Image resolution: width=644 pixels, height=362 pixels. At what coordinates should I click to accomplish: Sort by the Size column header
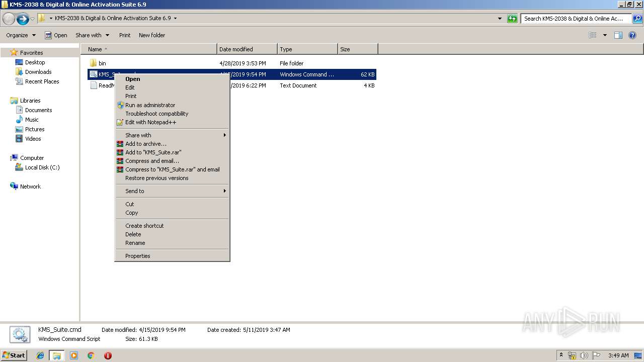[358, 49]
